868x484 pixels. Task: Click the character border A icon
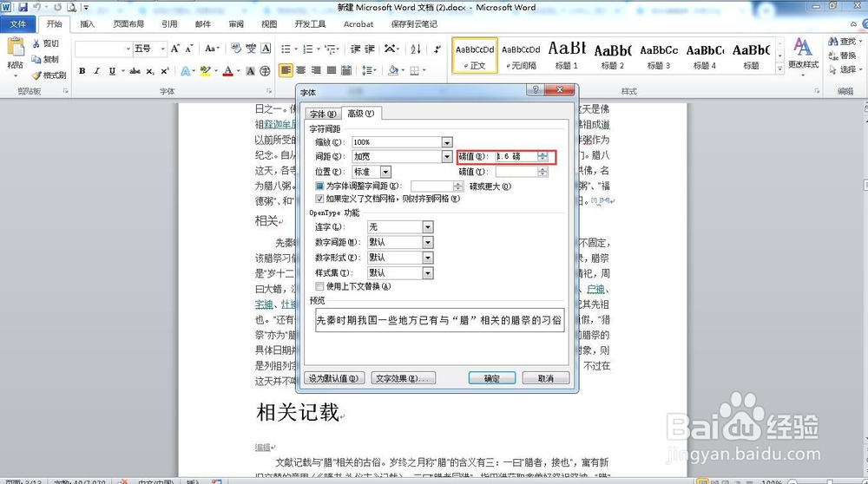[x=266, y=49]
